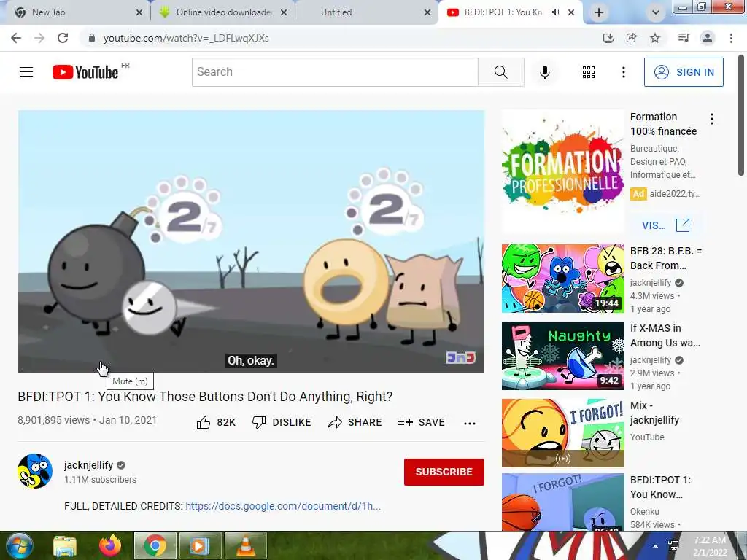Screen dimensions: 747x560
Task: Open a new browser tab
Action: 599,12
